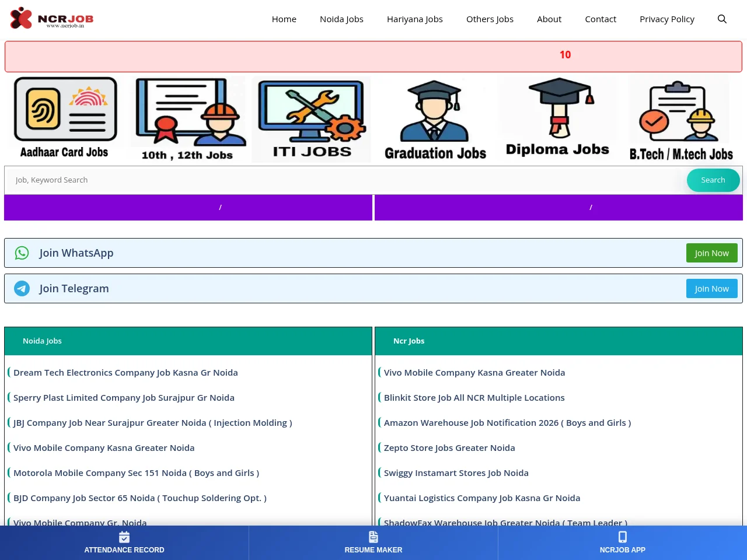Image resolution: width=747 pixels, height=560 pixels.
Task: Focus the Job, Keyword Search field
Action: pos(344,180)
